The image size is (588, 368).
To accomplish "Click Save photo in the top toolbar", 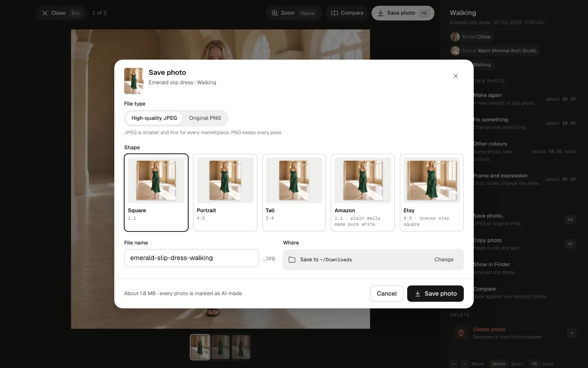I will tap(403, 13).
